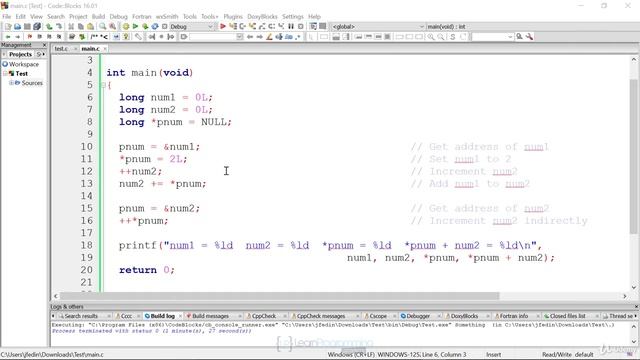Select the Workspace tree item
Screen dimensions: 640x360
24,64
